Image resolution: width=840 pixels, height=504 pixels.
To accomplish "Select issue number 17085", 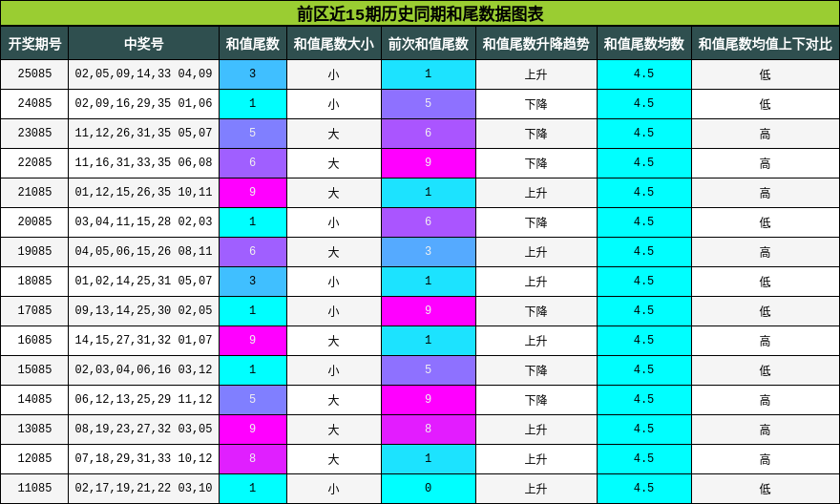I will pos(34,310).
